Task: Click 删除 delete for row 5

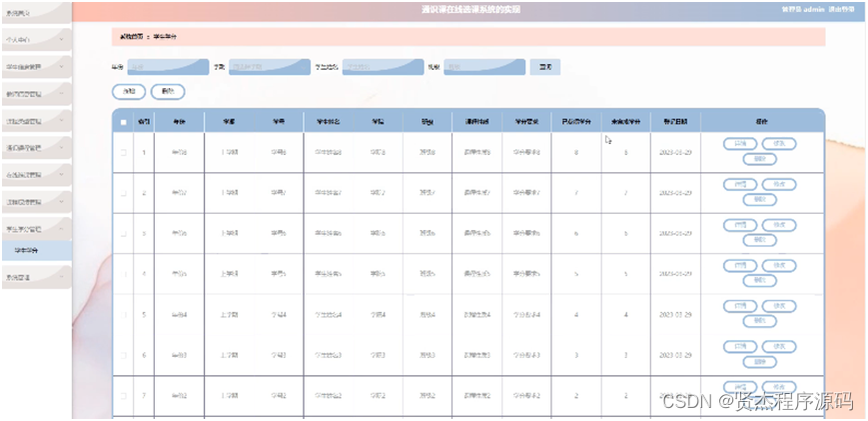Action: pos(759,321)
